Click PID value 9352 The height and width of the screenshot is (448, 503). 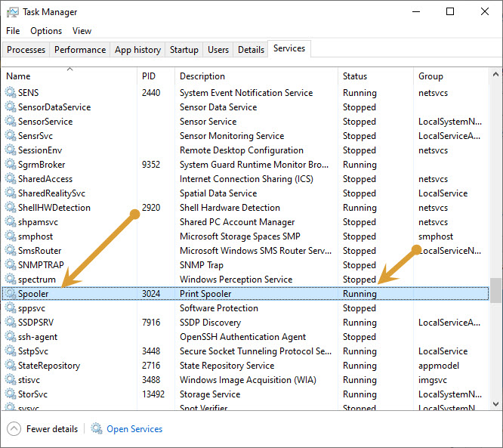coord(151,164)
